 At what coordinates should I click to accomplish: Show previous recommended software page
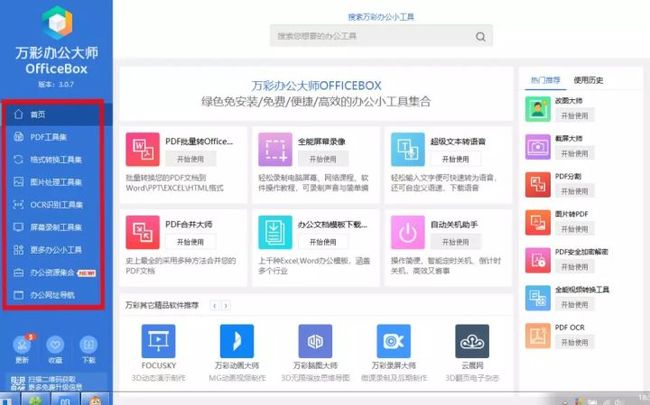(x=214, y=306)
